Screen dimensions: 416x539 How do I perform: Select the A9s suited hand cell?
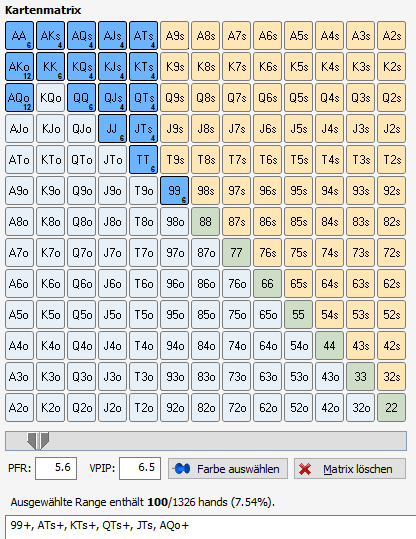click(174, 35)
